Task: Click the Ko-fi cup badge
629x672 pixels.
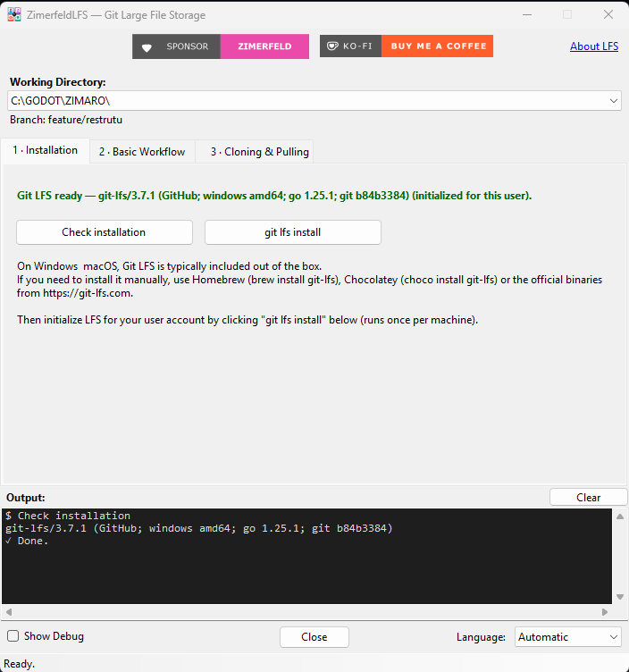Action: click(350, 46)
